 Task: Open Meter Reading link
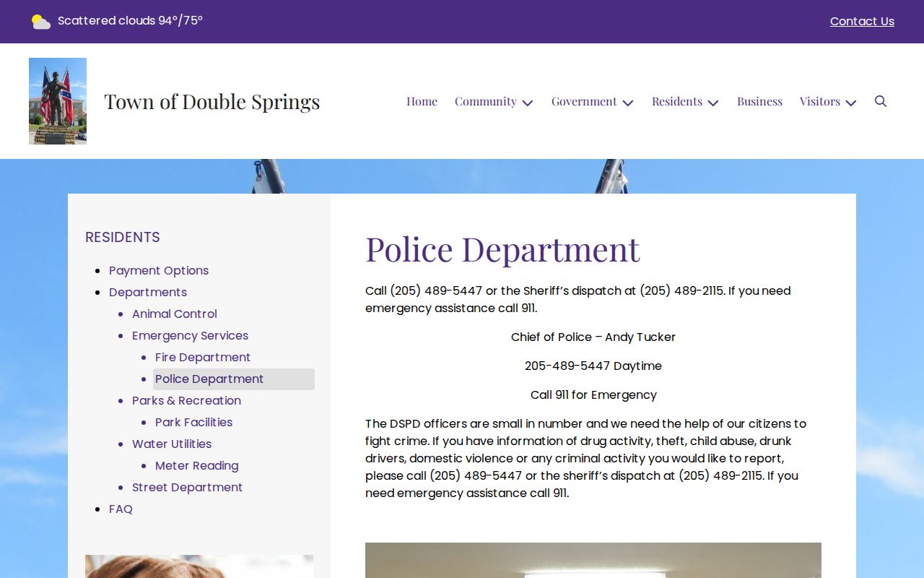197,465
